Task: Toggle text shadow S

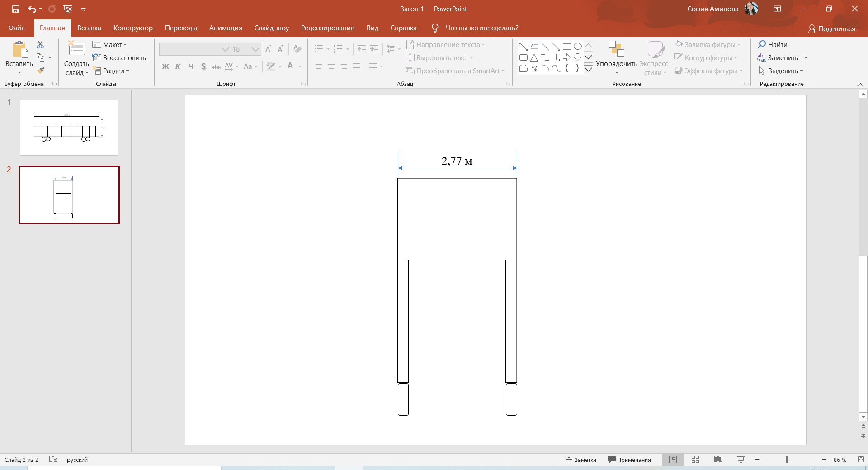Action: coord(203,66)
